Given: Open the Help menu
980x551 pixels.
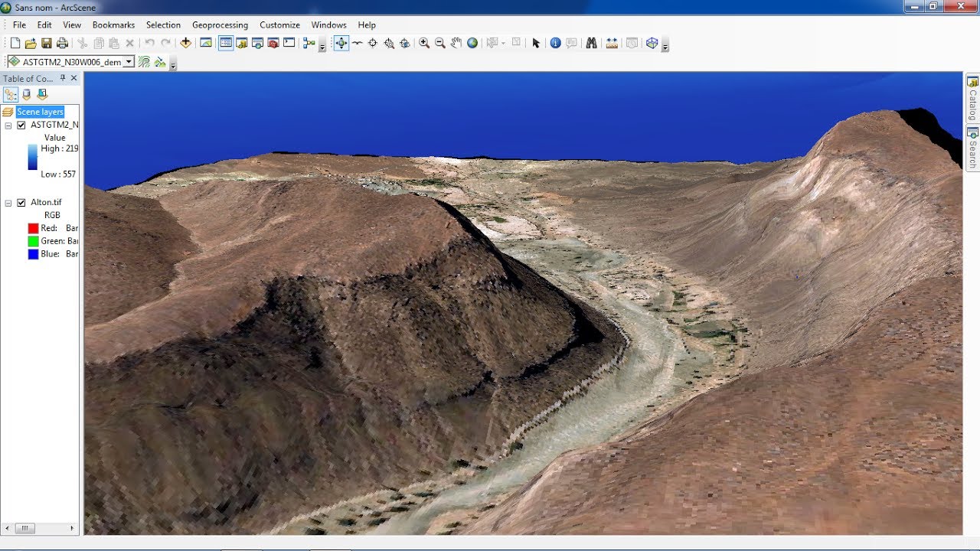Looking at the screenshot, I should (367, 25).
